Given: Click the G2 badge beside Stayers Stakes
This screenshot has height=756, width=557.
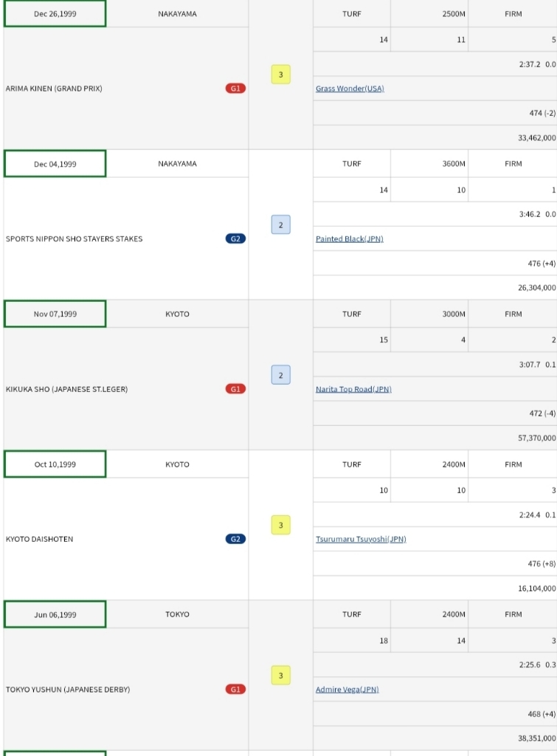Looking at the screenshot, I should pyautogui.click(x=235, y=238).
